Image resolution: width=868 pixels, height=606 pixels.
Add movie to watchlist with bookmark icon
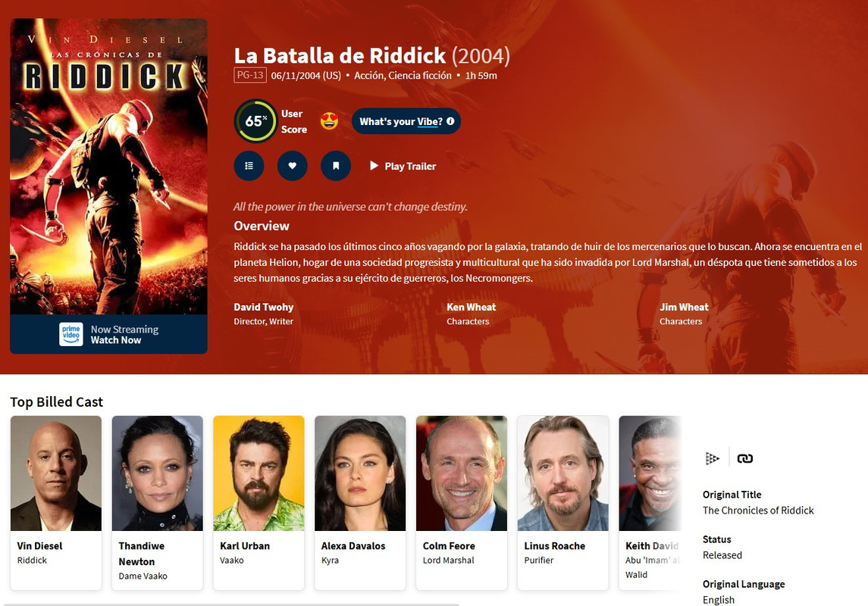tap(336, 166)
